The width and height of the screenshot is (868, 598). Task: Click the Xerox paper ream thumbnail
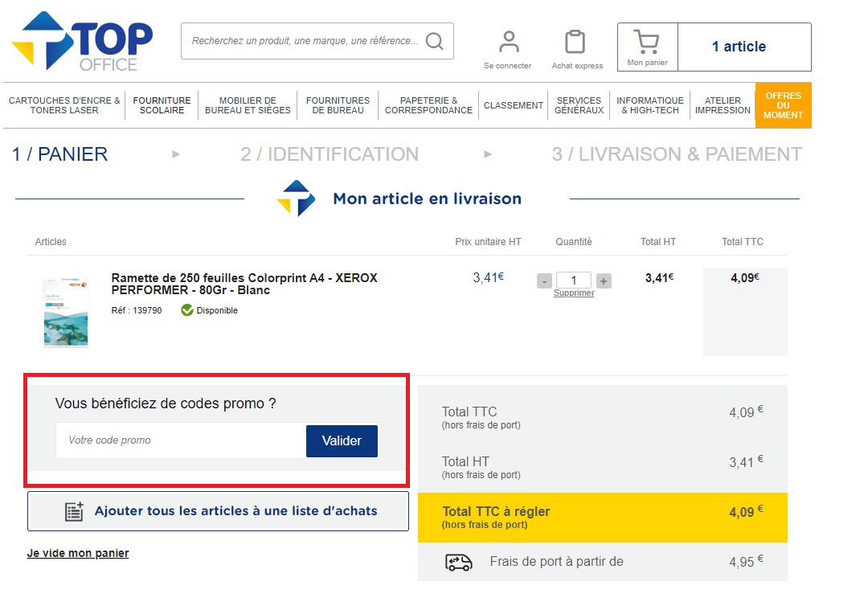tap(66, 313)
